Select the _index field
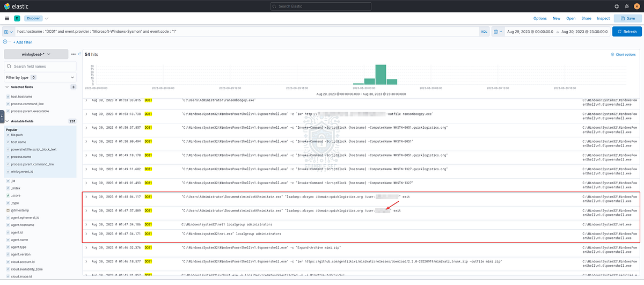Viewport: 644px width, 285px height. tap(17, 188)
